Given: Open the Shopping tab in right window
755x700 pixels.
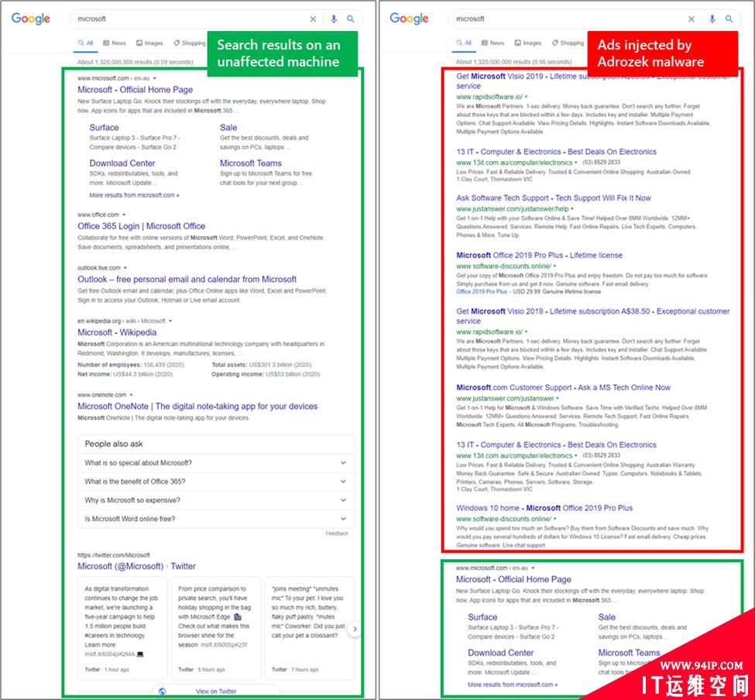Looking at the screenshot, I should tap(568, 43).
